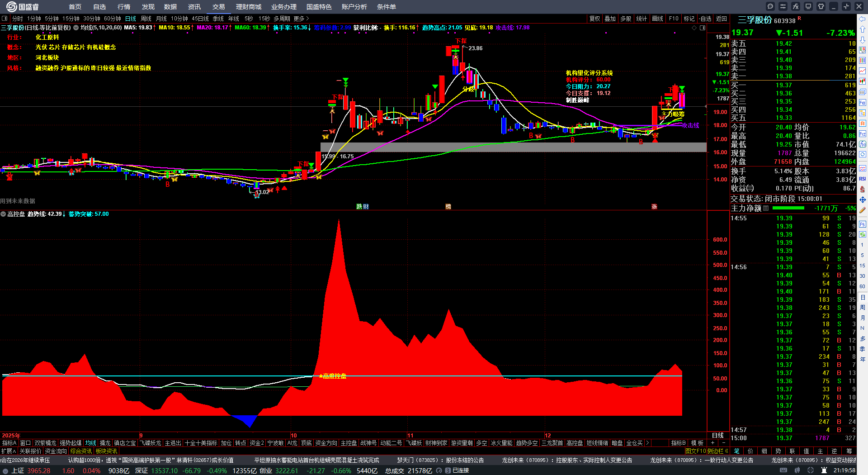Open the F10 sidebar icon

click(x=863, y=103)
